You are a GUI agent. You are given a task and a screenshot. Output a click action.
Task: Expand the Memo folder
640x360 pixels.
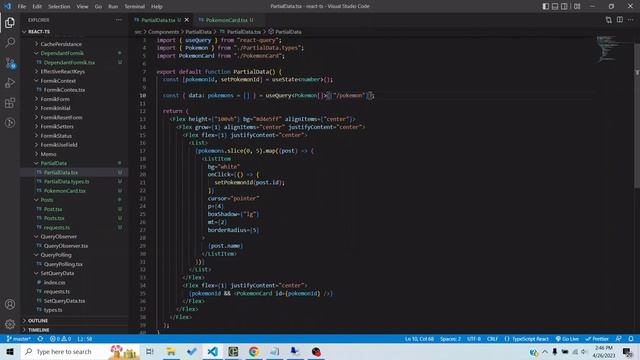(x=48, y=154)
